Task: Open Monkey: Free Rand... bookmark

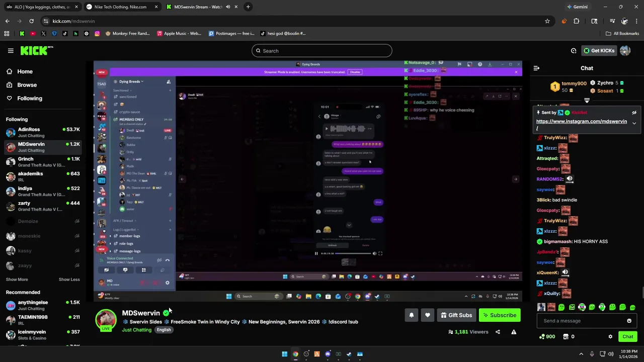Action: point(128,34)
